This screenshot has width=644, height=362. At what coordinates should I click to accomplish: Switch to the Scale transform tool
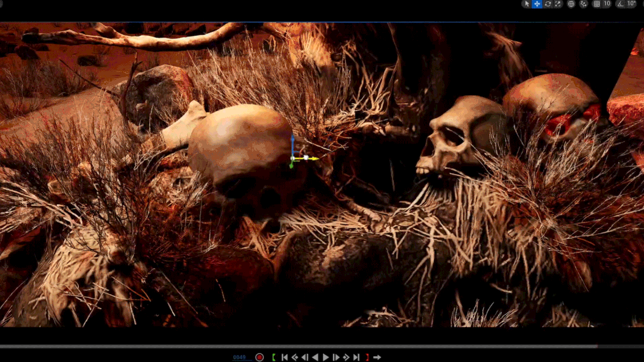[558, 4]
